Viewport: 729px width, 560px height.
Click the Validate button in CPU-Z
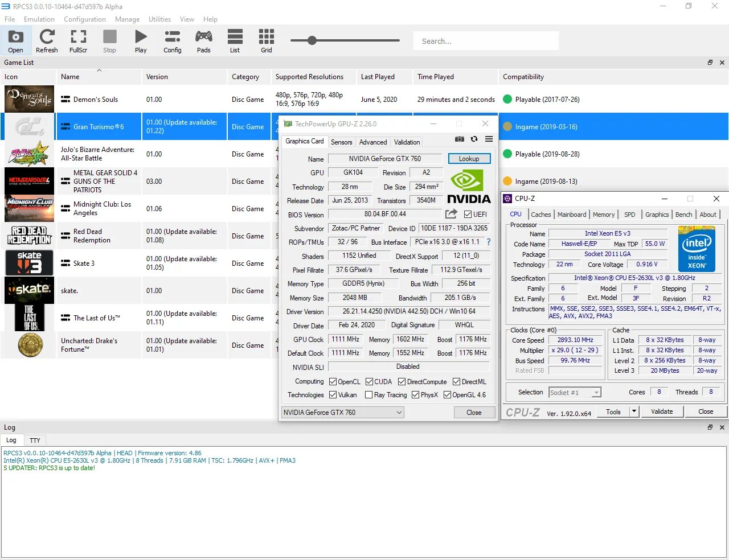662,411
